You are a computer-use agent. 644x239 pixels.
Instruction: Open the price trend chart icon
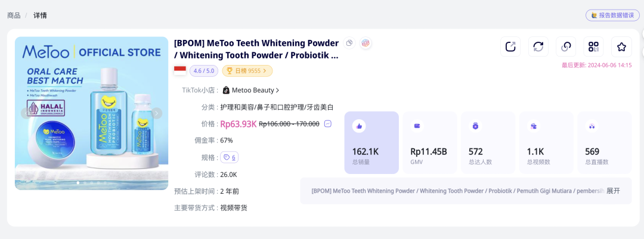328,124
